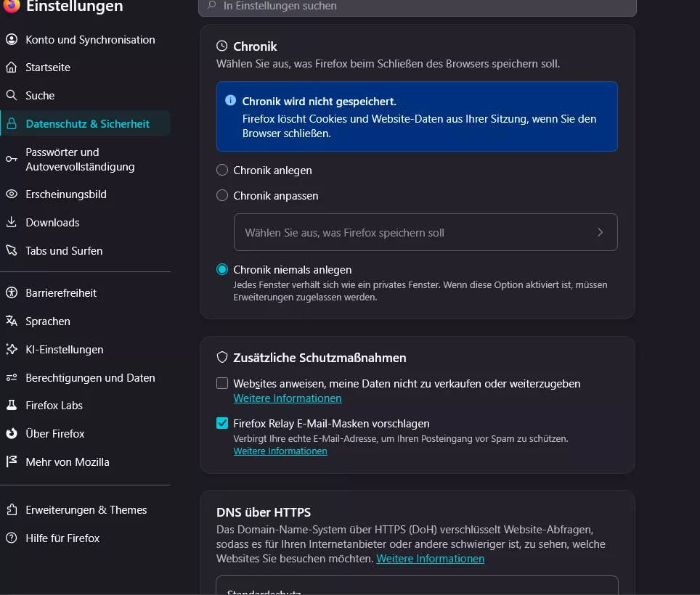This screenshot has width=700, height=595.
Task: Select the Chronik niemals anlegen radio button
Action: [x=222, y=269]
